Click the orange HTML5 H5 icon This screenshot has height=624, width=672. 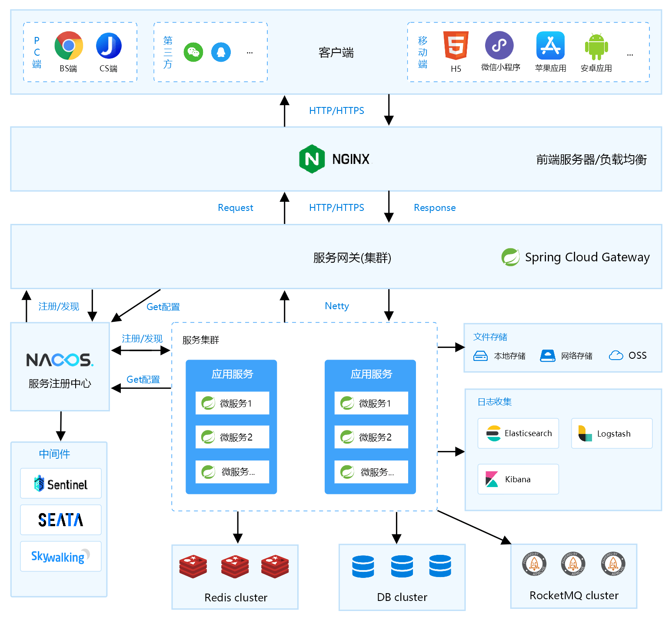[456, 46]
